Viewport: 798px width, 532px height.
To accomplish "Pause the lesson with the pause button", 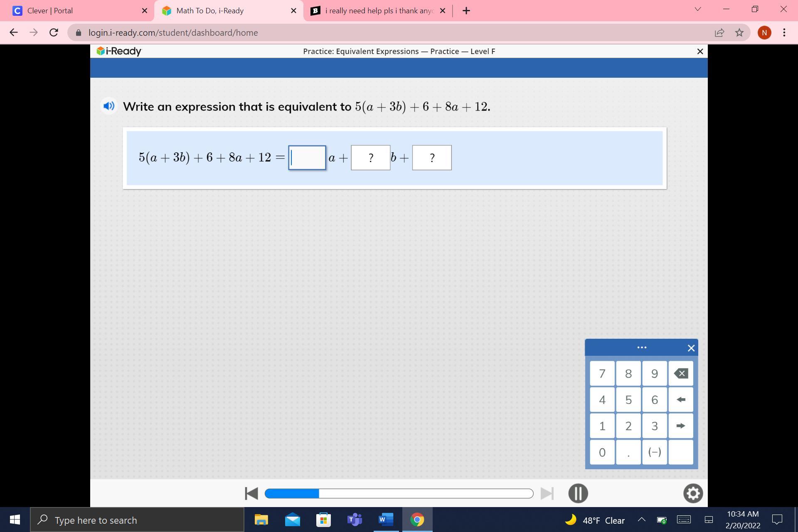I will click(578, 493).
